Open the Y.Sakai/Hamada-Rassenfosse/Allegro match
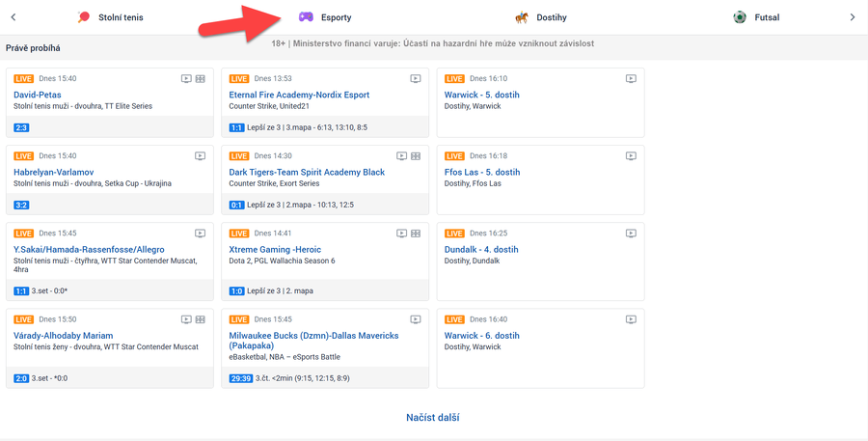Viewport: 868px width, 441px height. 89,249
